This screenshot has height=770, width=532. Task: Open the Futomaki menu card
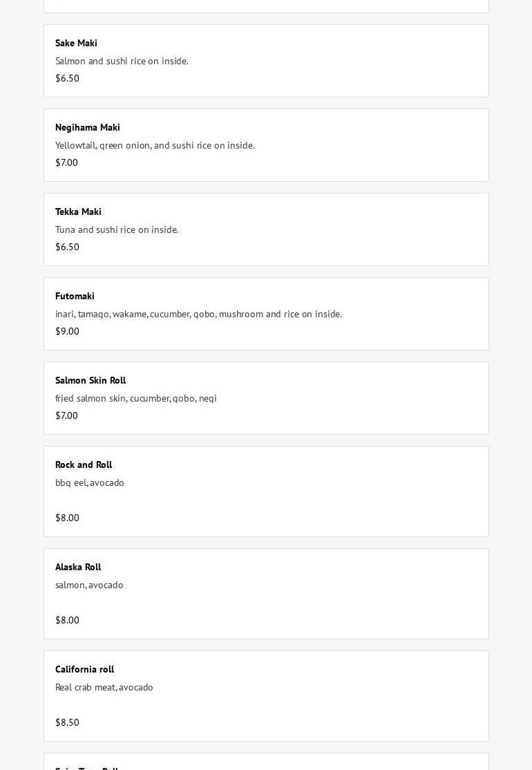click(x=75, y=296)
